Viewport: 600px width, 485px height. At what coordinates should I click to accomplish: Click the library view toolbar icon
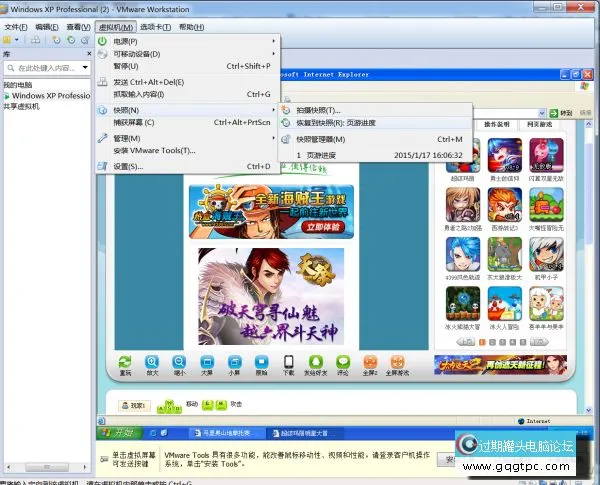tap(7, 40)
